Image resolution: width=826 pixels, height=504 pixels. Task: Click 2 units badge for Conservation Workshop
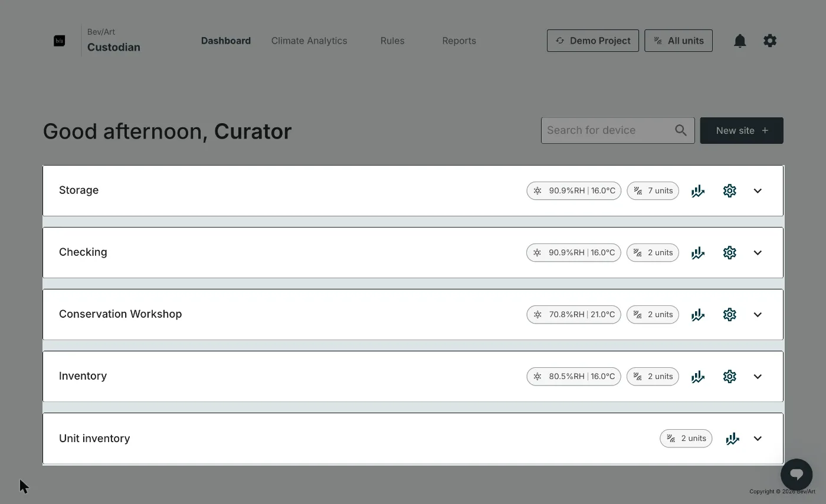(x=653, y=315)
